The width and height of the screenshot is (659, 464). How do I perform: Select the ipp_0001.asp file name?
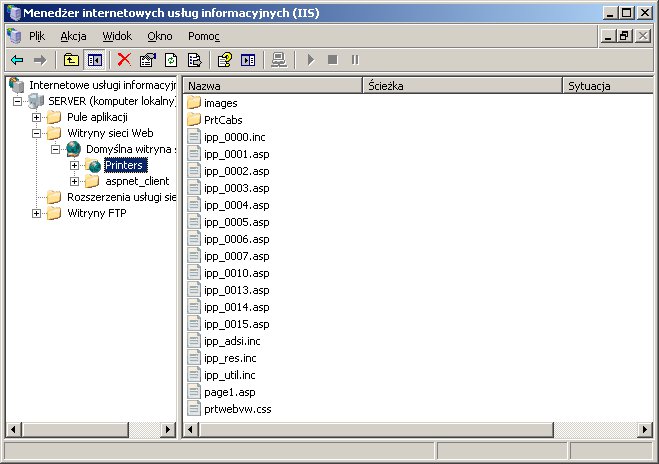[237, 154]
